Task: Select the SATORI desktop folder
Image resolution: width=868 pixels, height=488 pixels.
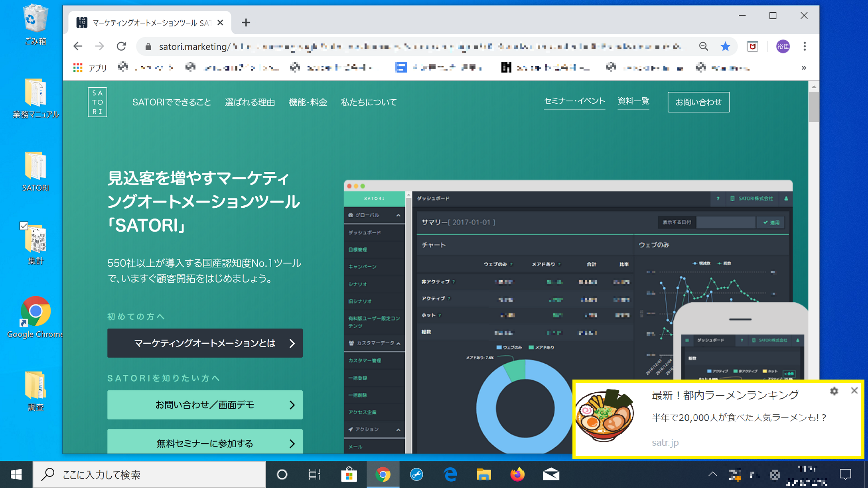Action: click(36, 172)
